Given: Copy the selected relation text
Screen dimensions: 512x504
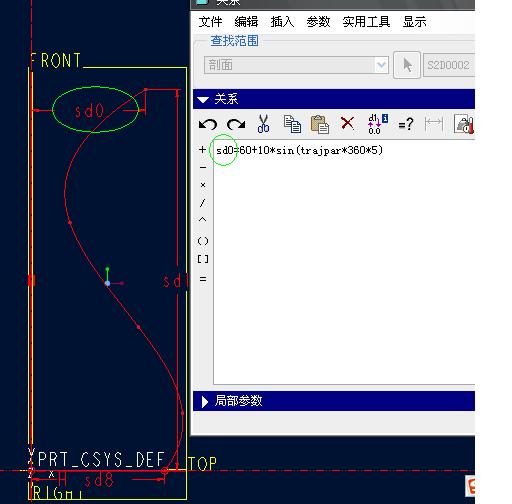Looking at the screenshot, I should 292,124.
